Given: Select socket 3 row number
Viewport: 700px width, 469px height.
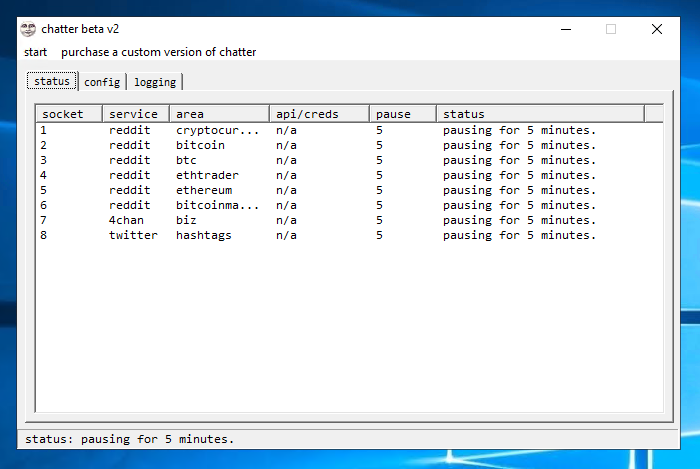Looking at the screenshot, I should [x=43, y=160].
